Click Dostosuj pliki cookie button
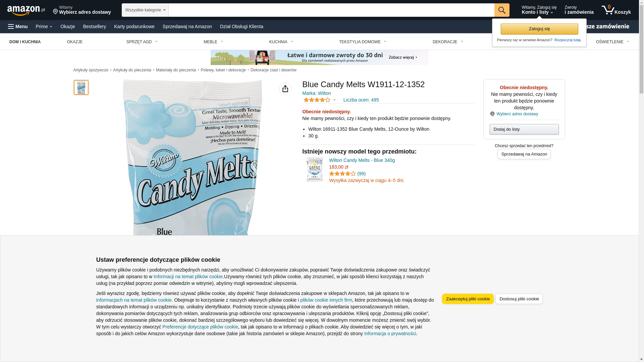644x362 pixels. coord(519,299)
